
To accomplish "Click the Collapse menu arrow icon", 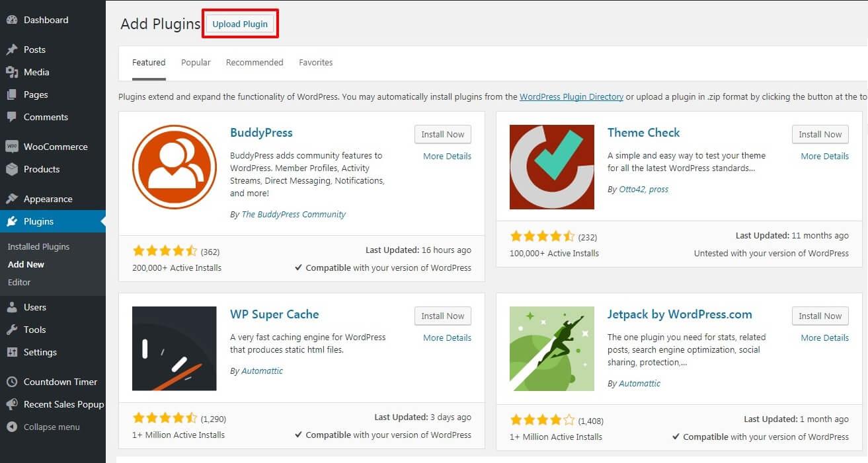I will click(x=12, y=427).
